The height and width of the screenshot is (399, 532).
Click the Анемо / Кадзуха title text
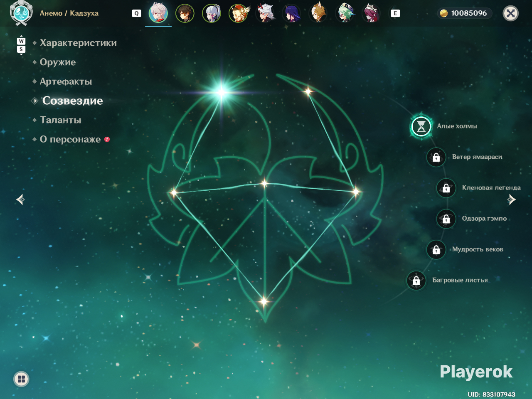point(69,13)
